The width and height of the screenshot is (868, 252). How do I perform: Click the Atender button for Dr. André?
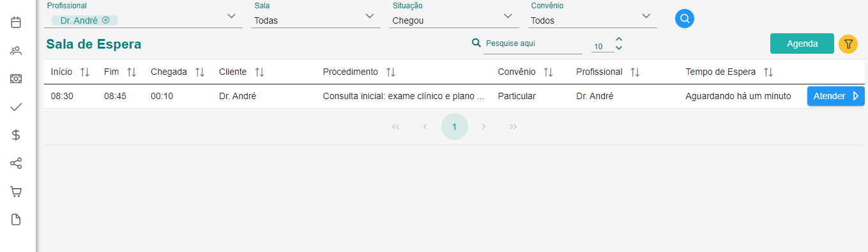coord(836,96)
